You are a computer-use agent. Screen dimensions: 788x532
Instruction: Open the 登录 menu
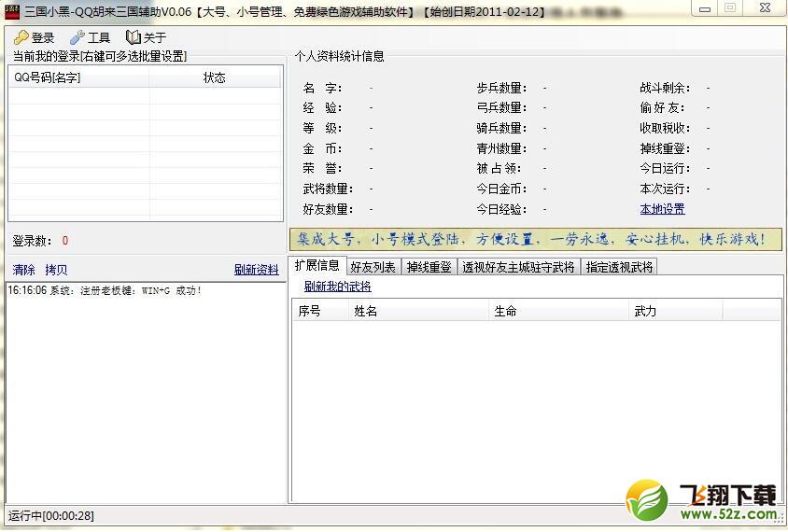(35, 37)
